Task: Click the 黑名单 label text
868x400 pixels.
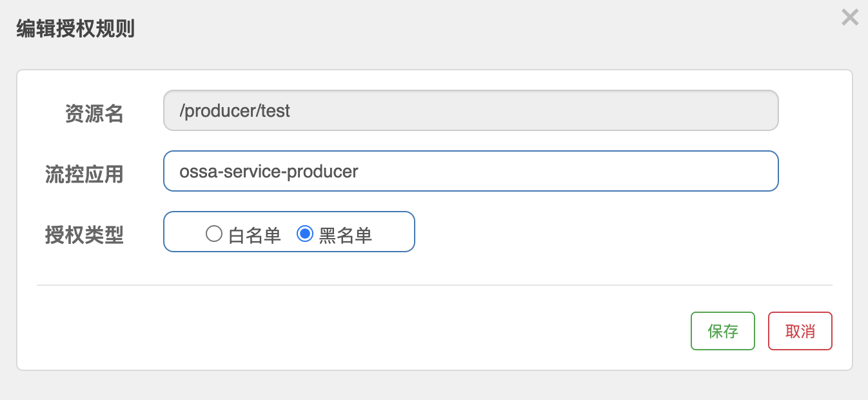Action: coord(346,235)
